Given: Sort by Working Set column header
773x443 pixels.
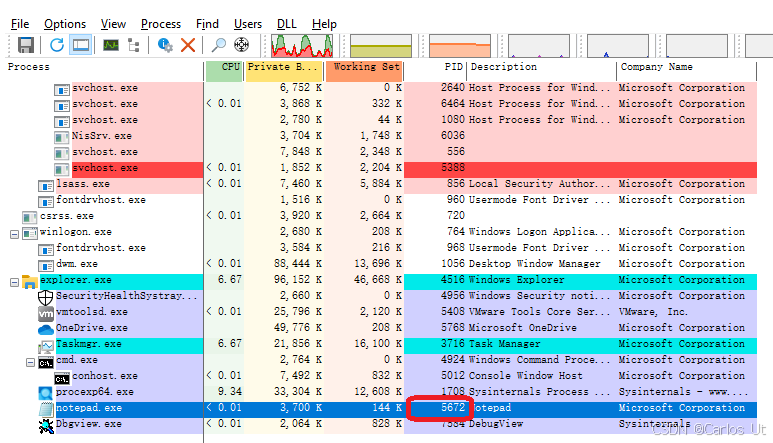Looking at the screenshot, I should (x=364, y=71).
